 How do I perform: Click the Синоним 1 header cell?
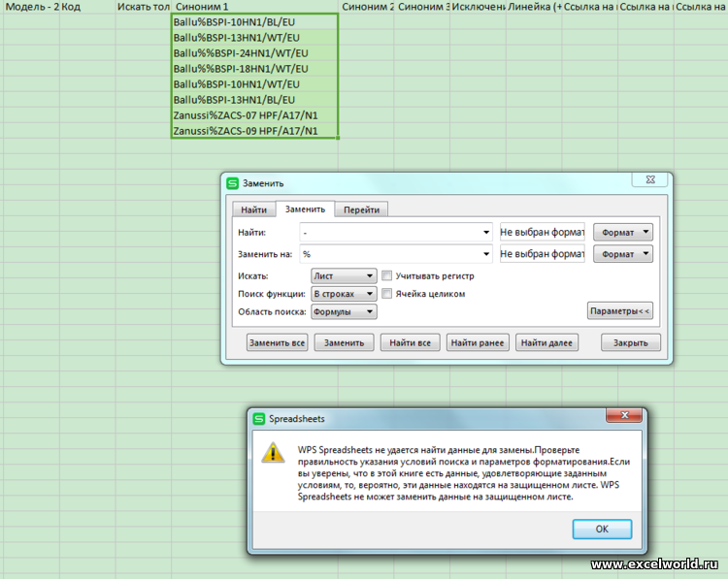click(254, 7)
